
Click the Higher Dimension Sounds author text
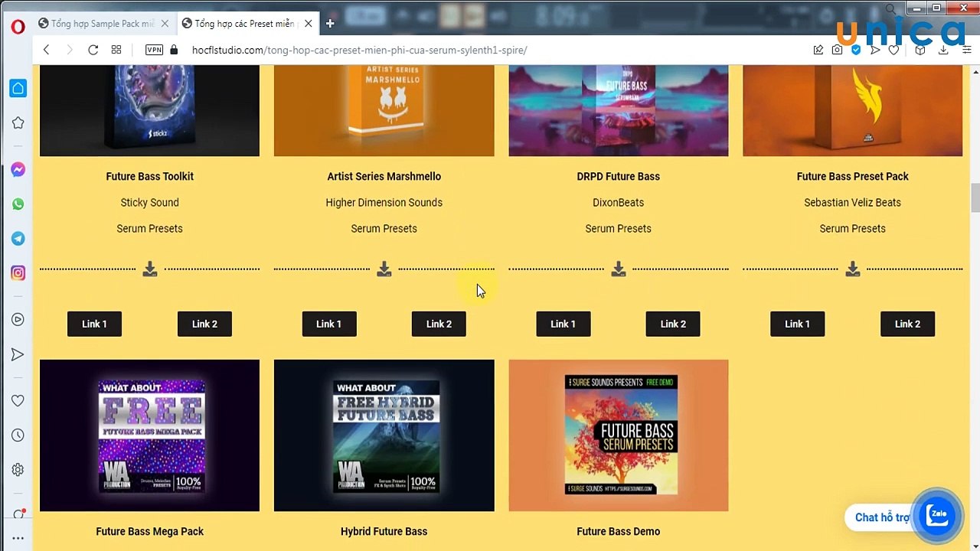point(384,203)
